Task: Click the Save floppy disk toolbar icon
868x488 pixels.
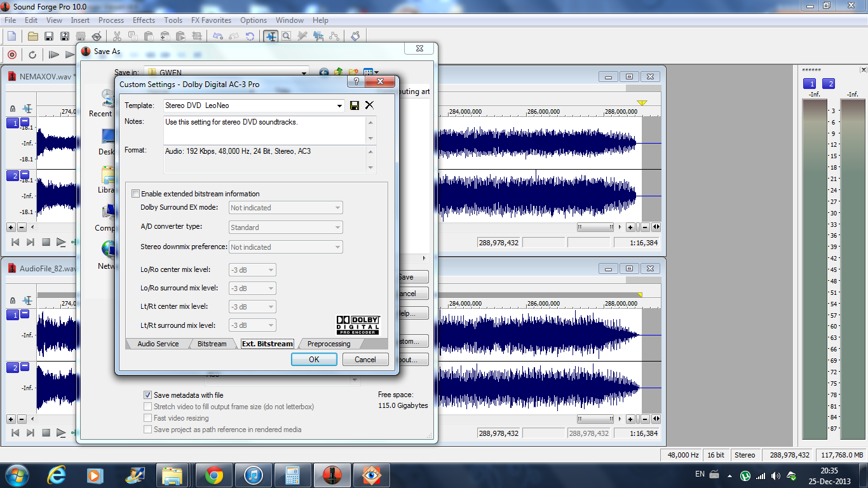Action: point(49,36)
